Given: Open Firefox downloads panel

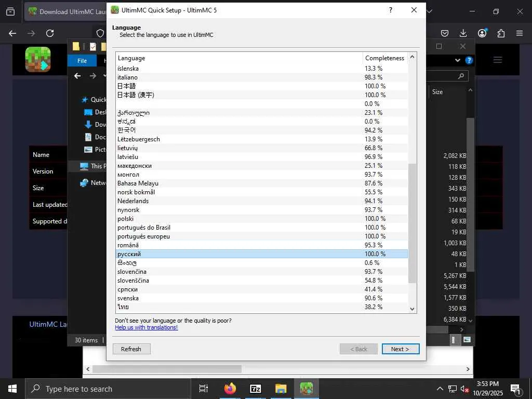Looking at the screenshot, I should coord(463,33).
